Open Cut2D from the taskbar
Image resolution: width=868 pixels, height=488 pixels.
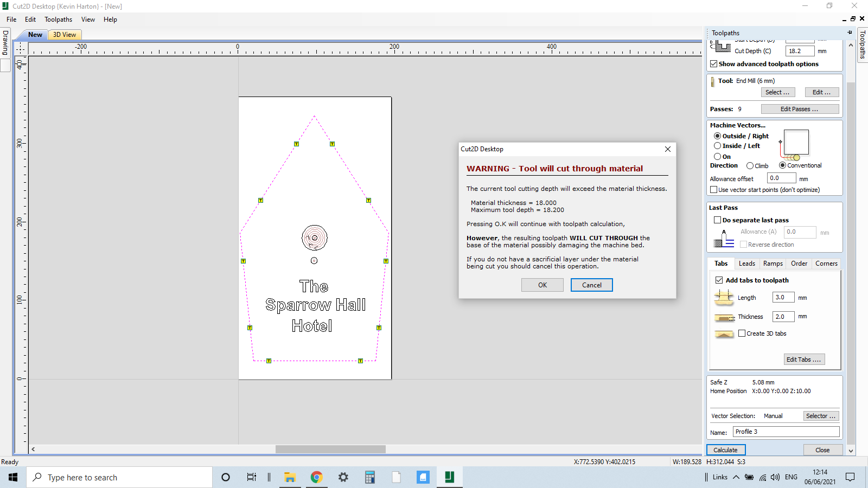click(x=449, y=477)
